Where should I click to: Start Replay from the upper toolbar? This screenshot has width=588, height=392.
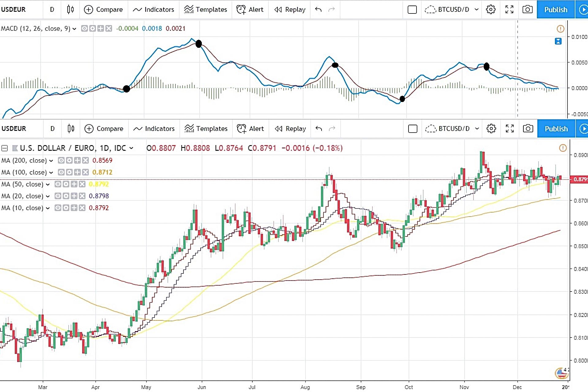coord(290,9)
